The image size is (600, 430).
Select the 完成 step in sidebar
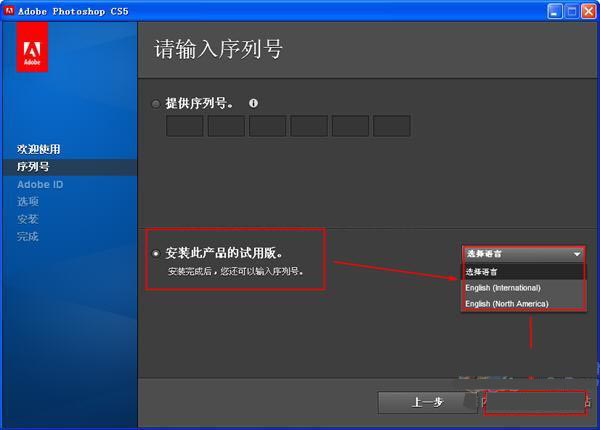[28, 236]
